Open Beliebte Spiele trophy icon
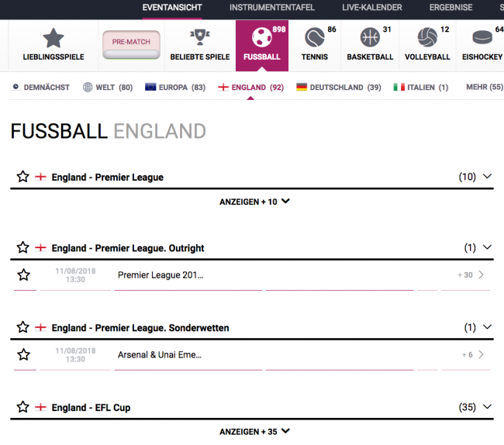The height and width of the screenshot is (445, 504). point(200,37)
